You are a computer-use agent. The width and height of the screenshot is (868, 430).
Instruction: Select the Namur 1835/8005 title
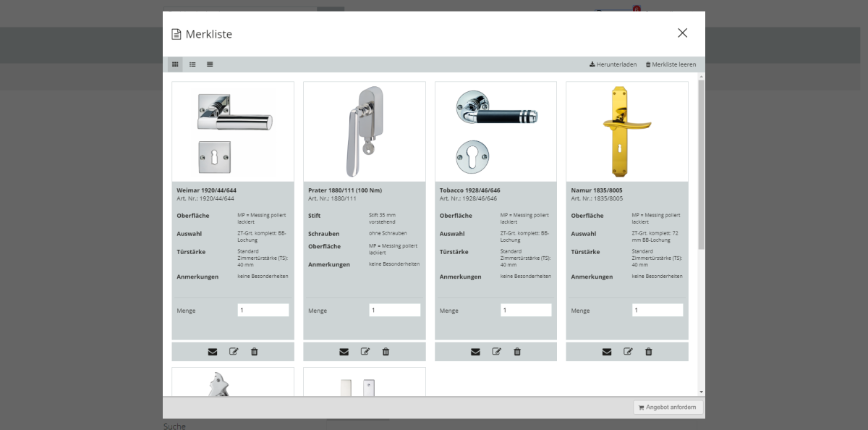coord(597,190)
